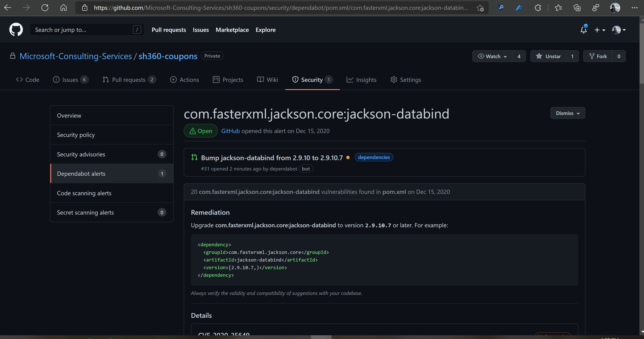Open the browser extensions puzzle icon

[538, 8]
